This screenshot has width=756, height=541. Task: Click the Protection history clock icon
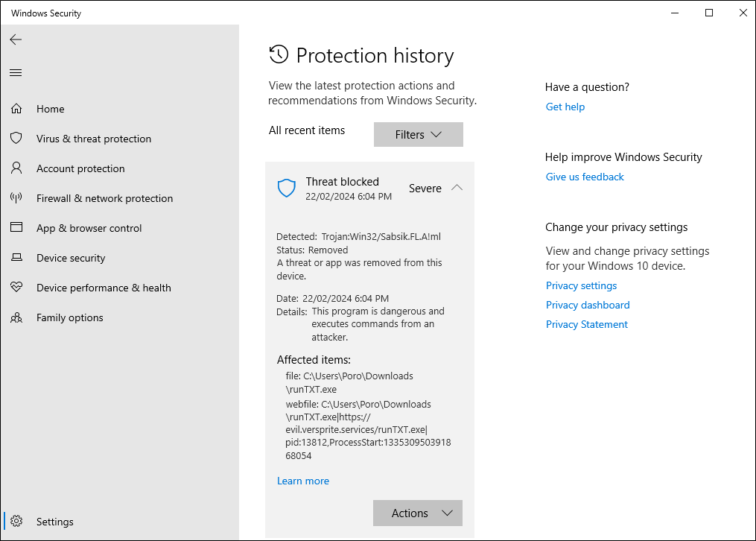(x=279, y=54)
